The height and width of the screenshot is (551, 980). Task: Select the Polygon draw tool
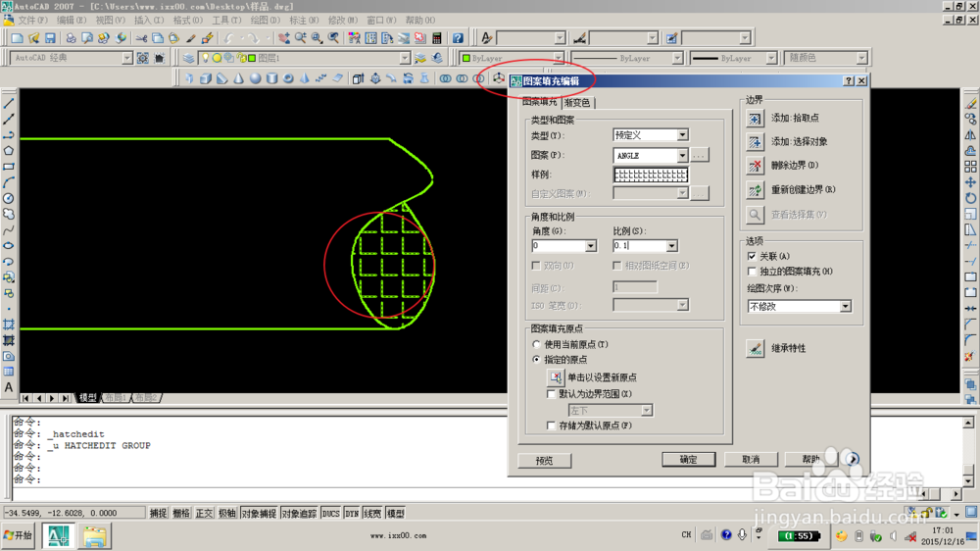9,151
